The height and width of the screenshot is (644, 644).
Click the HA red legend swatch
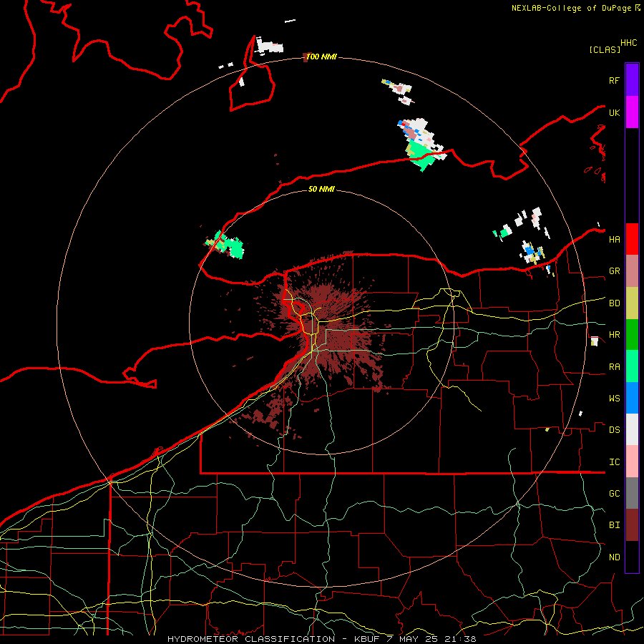click(x=632, y=239)
